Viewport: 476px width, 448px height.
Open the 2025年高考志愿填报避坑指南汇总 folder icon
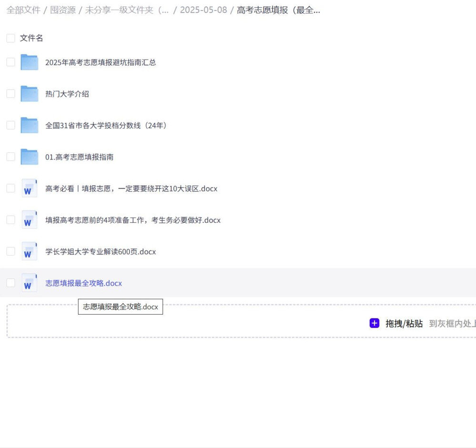[x=29, y=62]
